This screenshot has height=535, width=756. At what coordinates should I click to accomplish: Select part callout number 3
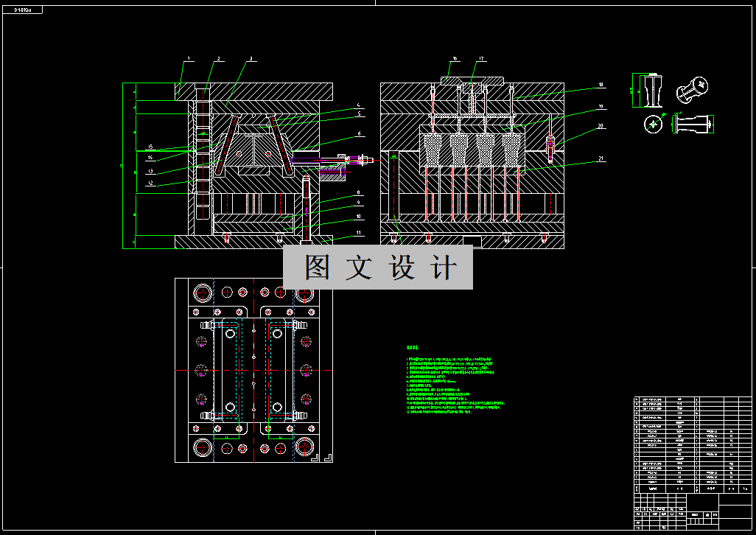pos(251,59)
